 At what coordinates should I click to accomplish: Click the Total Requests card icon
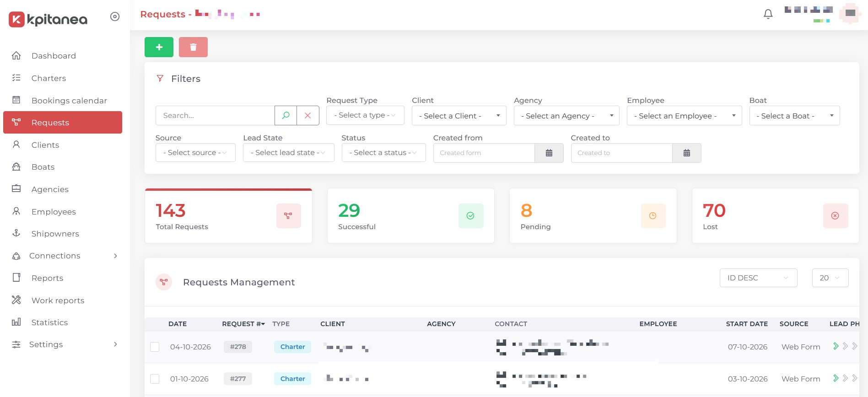click(x=288, y=216)
